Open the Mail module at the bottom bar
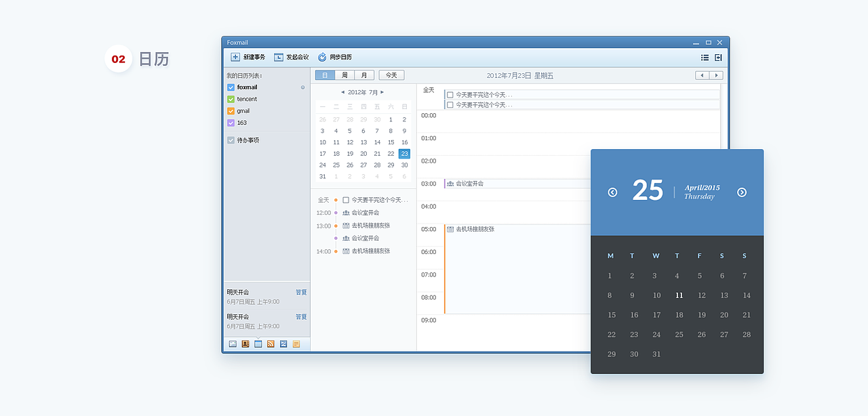 point(233,344)
